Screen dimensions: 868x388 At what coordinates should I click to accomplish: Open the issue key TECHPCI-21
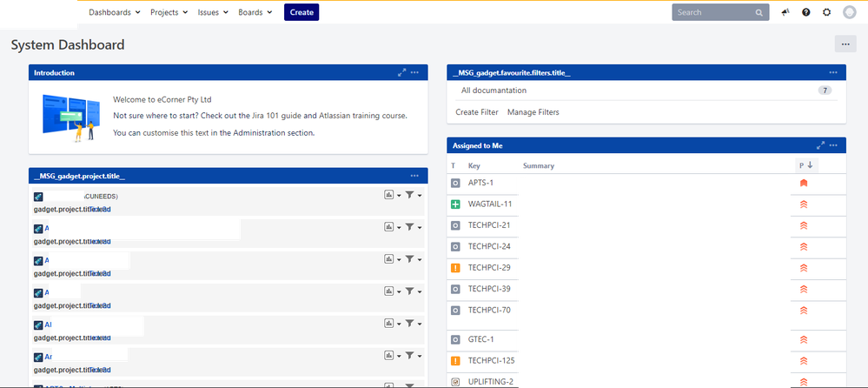489,225
